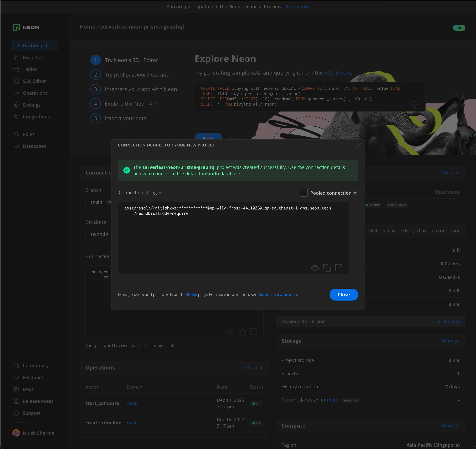Toggle the Pooled connection checkbox

click(x=304, y=193)
